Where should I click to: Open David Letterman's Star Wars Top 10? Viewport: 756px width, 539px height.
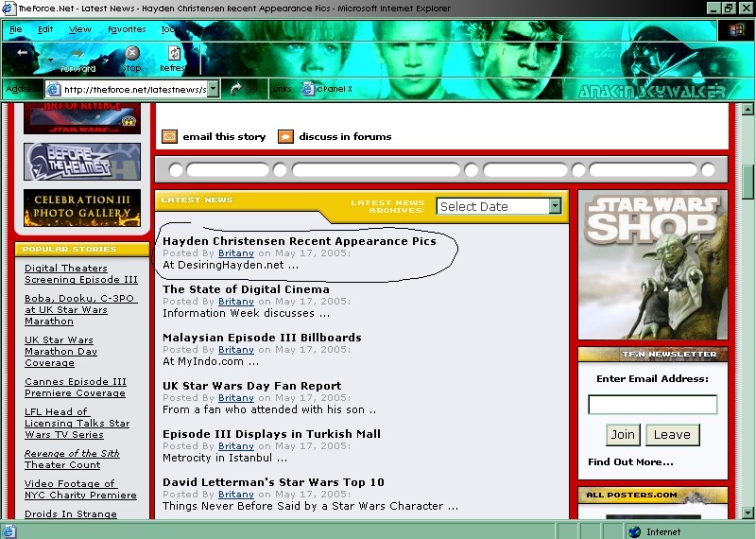pos(273,482)
